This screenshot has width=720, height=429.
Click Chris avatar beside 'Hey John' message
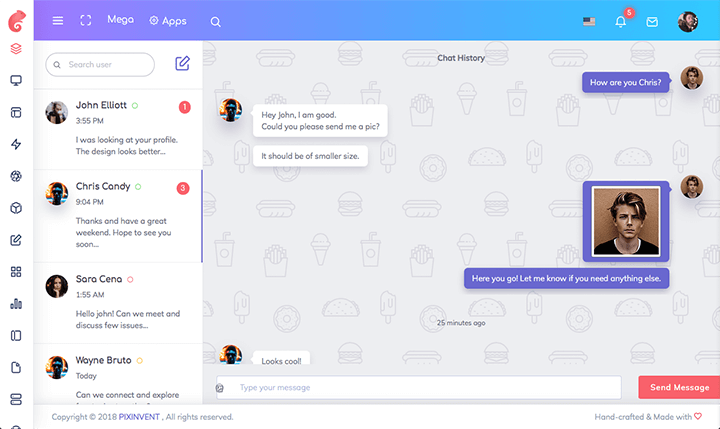[x=231, y=110]
